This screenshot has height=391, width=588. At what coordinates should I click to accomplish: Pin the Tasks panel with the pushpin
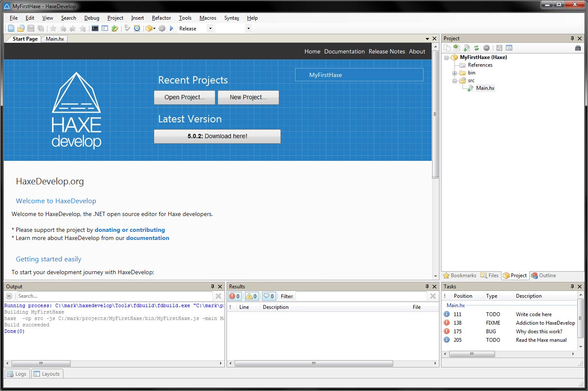(x=572, y=287)
